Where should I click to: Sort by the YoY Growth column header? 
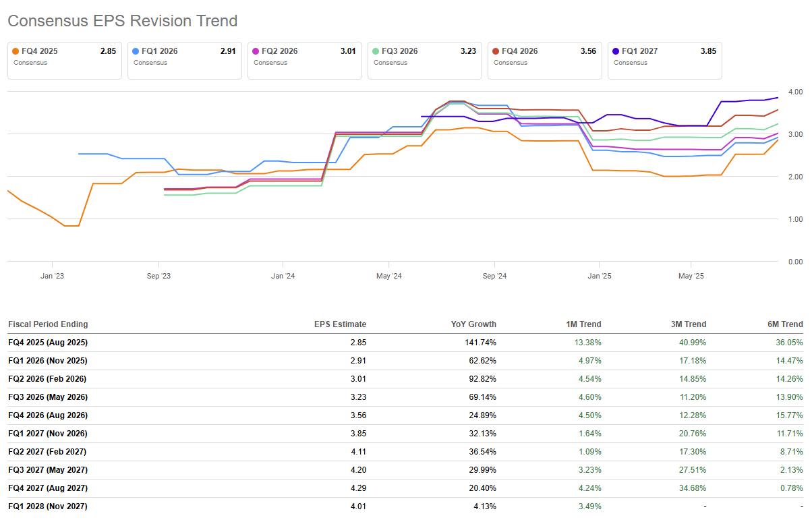[x=473, y=324]
